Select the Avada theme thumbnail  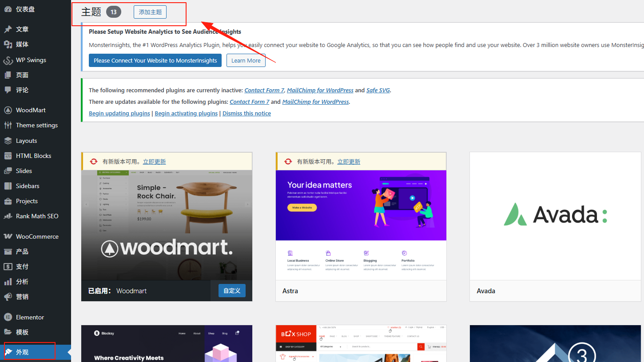555,216
